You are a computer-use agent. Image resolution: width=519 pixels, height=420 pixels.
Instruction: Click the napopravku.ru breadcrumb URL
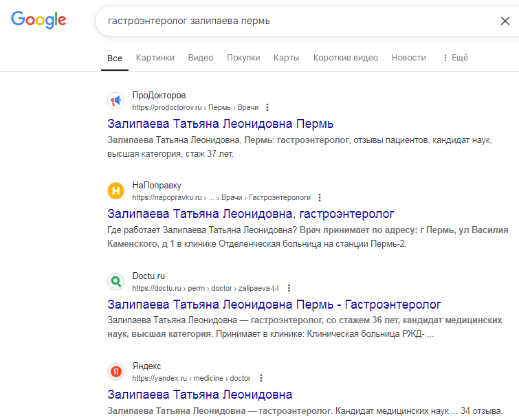(x=221, y=197)
